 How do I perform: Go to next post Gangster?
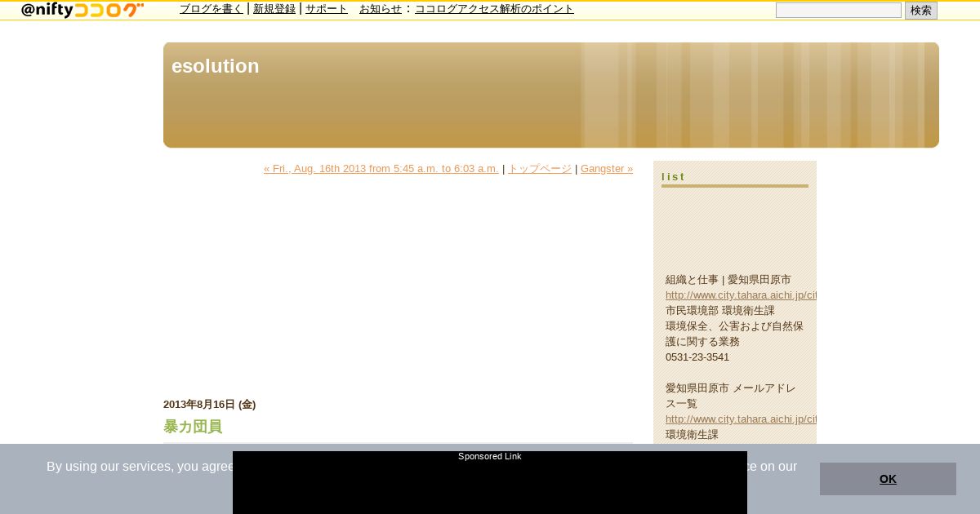coord(607,169)
